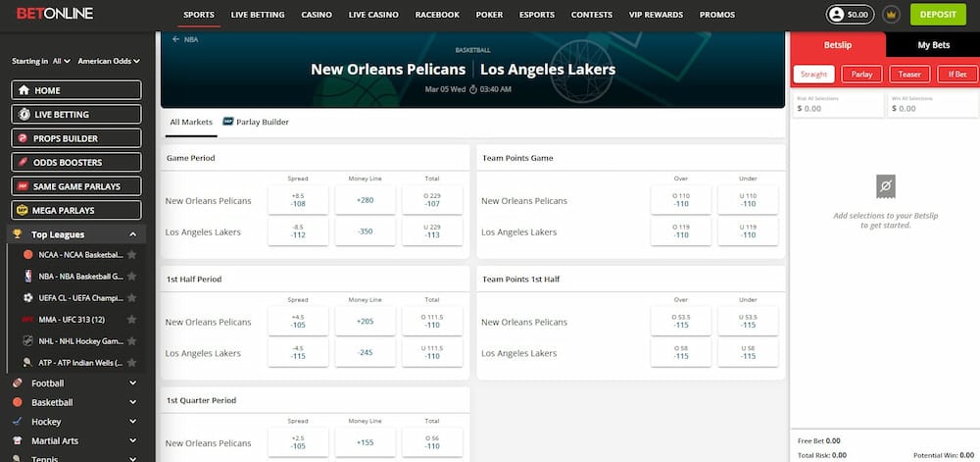The width and height of the screenshot is (980, 462).
Task: Choose If Bet type
Action: [957, 75]
